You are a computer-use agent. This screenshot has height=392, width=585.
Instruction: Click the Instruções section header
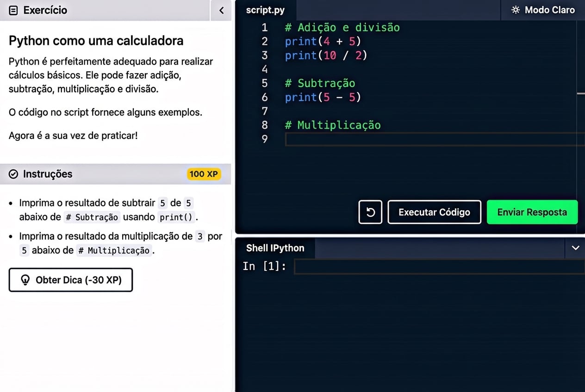point(115,174)
